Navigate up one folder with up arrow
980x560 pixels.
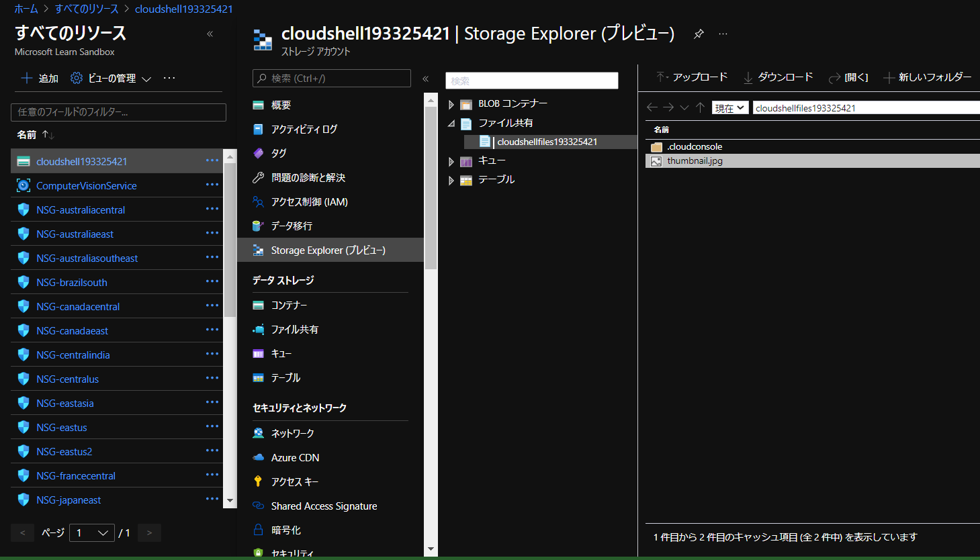[700, 107]
